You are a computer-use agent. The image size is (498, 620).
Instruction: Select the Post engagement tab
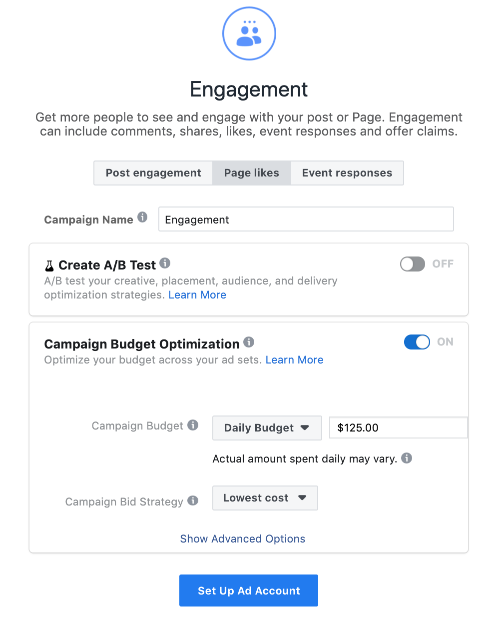click(x=153, y=173)
